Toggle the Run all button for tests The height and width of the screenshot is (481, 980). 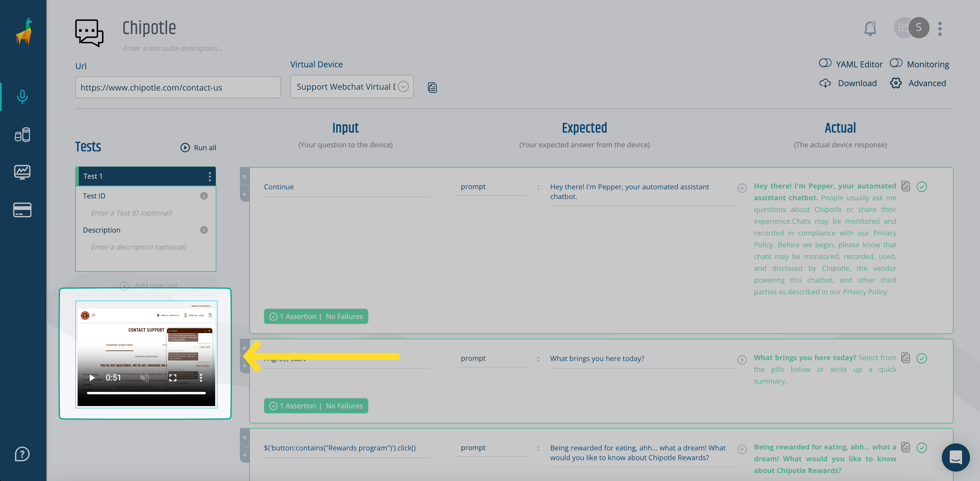pos(198,148)
